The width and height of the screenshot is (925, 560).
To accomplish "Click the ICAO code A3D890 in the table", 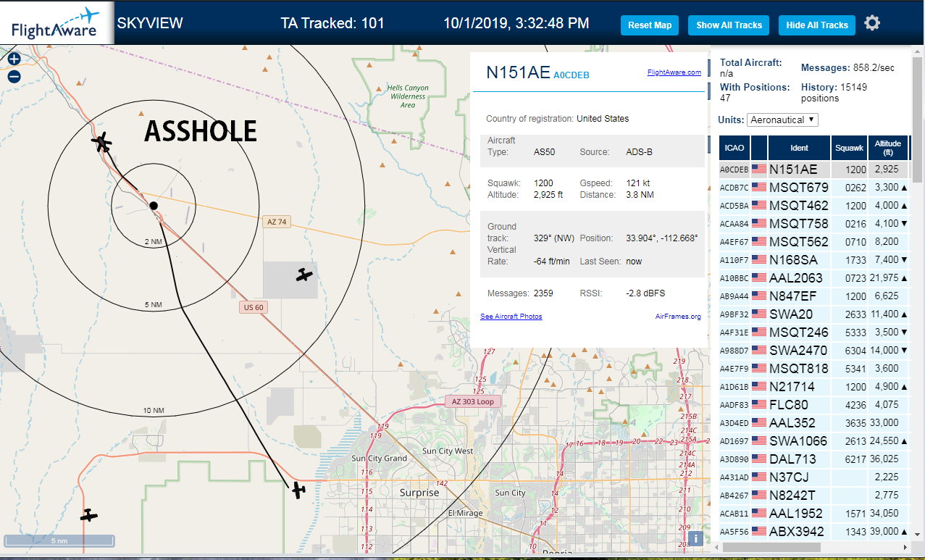I will 733,460.
